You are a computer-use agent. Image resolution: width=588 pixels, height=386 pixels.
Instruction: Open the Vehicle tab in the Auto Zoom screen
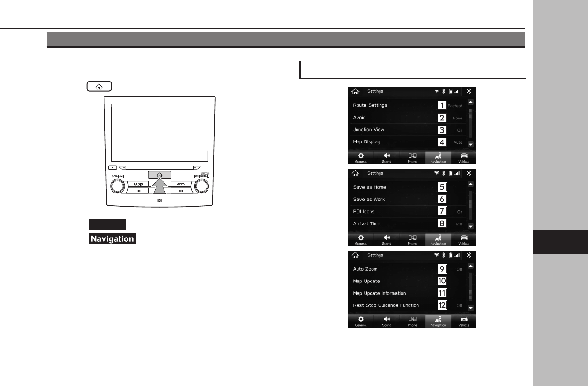463,321
